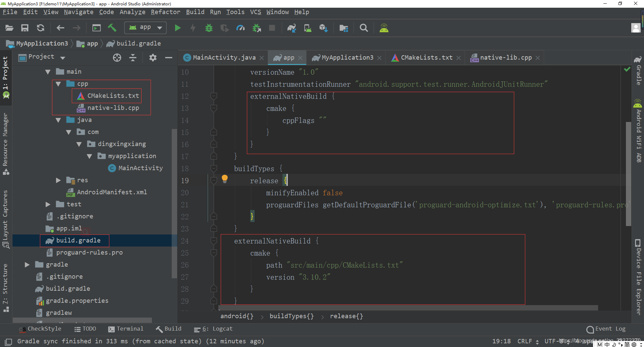Click the editor vertical scrollbar
The height and width of the screenshot is (347, 644).
[x=628, y=174]
